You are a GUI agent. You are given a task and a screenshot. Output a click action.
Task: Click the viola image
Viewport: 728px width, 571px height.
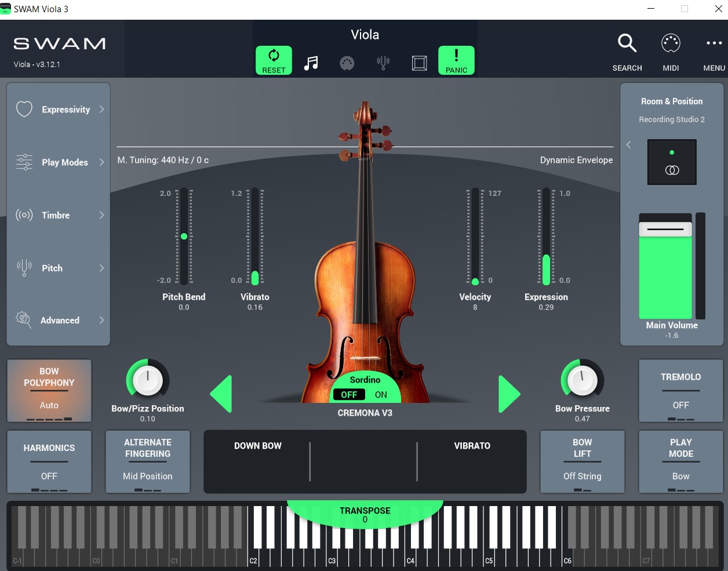[x=365, y=252]
